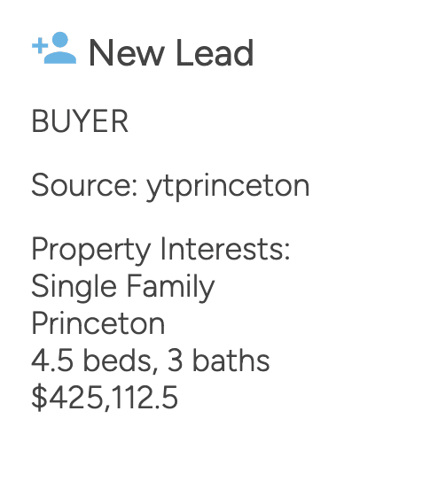Select the Single Family property type line

(123, 287)
